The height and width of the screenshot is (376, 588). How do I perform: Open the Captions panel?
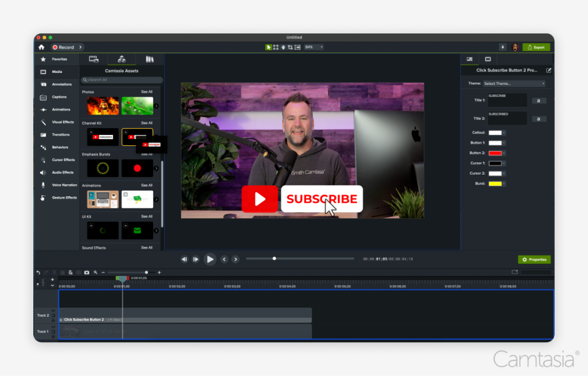click(x=56, y=97)
